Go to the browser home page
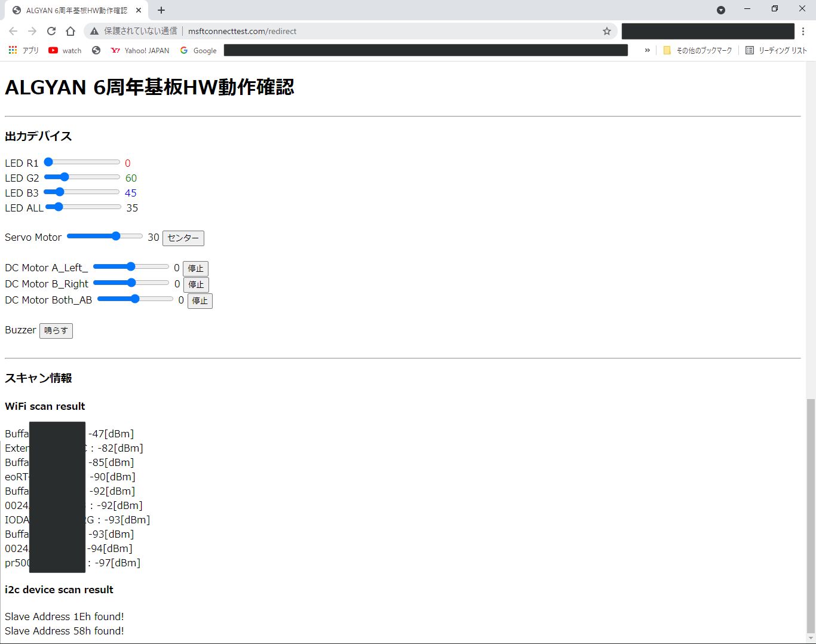Screen dimensions: 816x644 pos(70,31)
